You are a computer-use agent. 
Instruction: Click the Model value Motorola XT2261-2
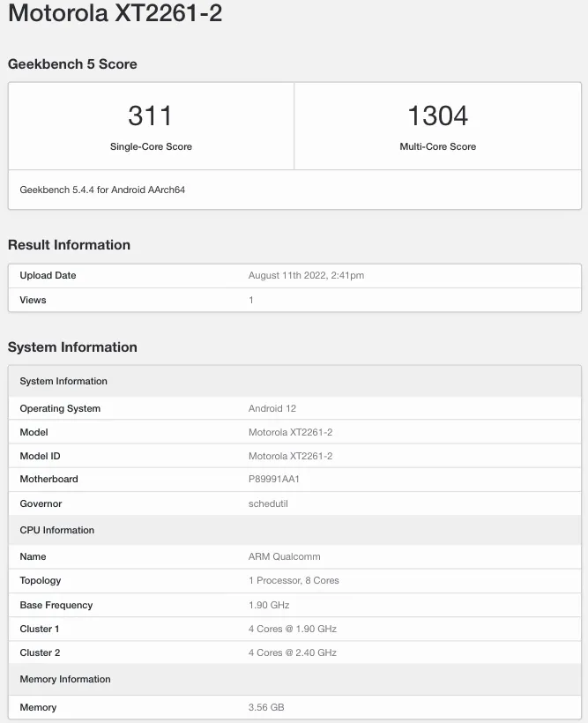click(291, 433)
